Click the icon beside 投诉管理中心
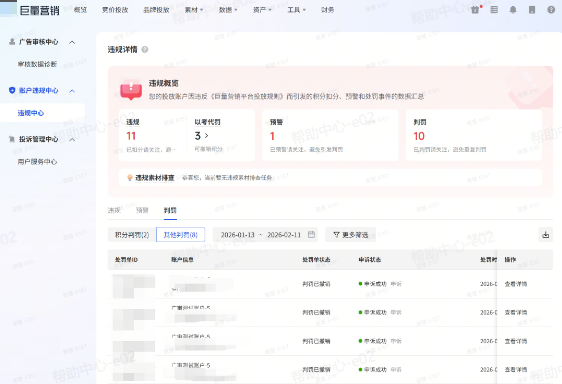Image resolution: width=562 pixels, height=384 pixels. click(12, 139)
